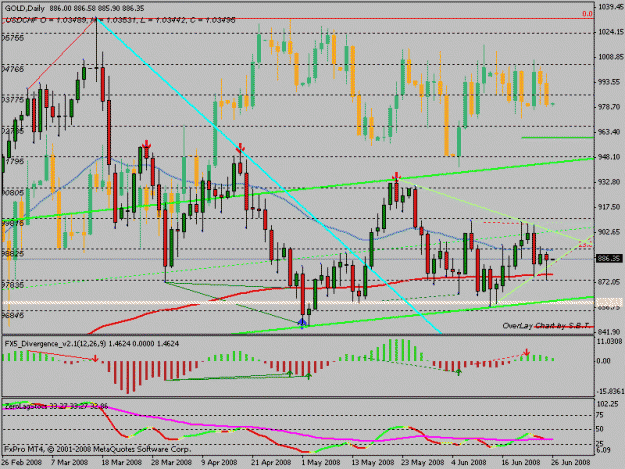625x469 pixels.
Task: Click the 26 Feb 2008 date label
Action: tap(22, 462)
